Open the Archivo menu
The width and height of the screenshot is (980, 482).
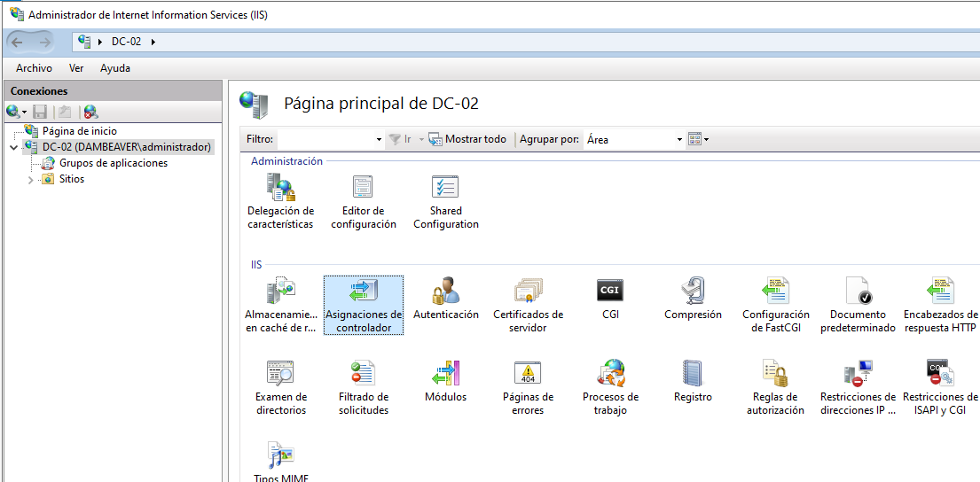[x=34, y=68]
